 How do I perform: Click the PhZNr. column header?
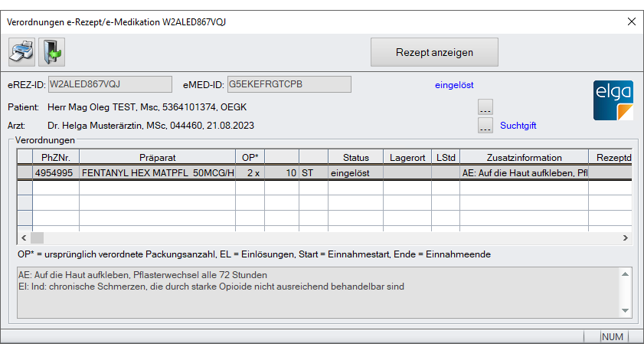tap(55, 157)
